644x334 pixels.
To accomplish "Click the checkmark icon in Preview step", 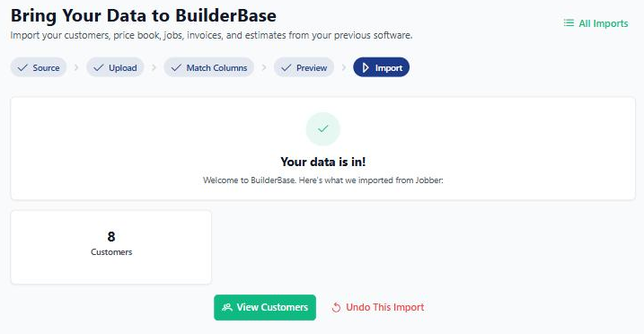I will (x=286, y=67).
